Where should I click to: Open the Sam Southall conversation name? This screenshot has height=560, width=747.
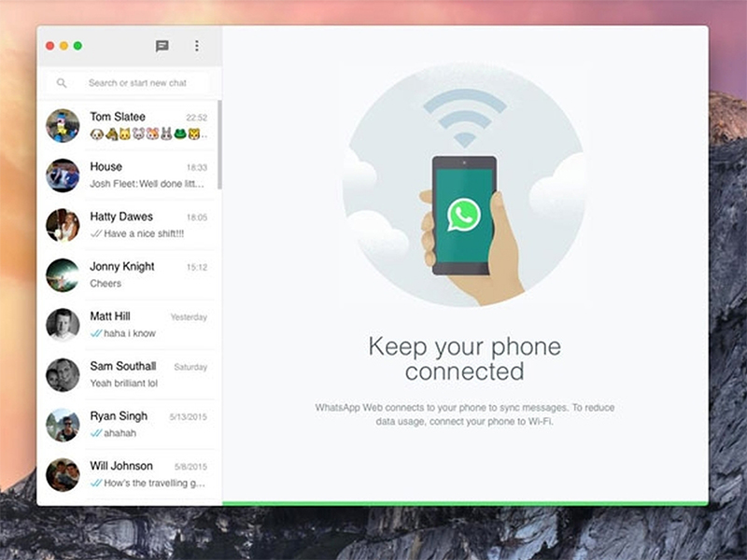(x=123, y=366)
